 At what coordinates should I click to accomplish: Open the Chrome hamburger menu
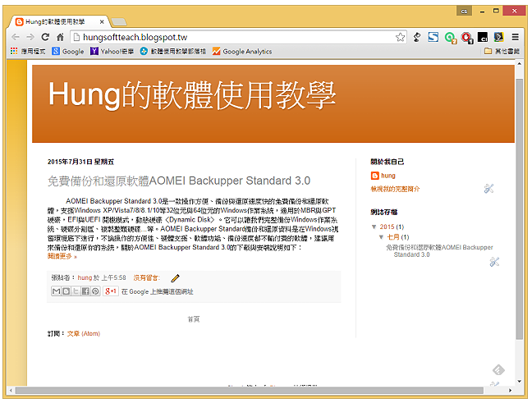515,37
